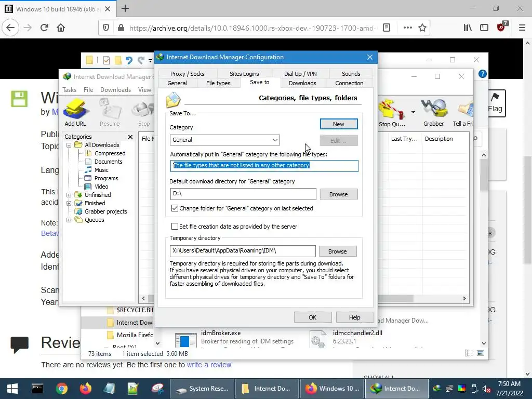Image resolution: width=532 pixels, height=399 pixels.
Task: Open Firefox library icon
Action: point(468,28)
